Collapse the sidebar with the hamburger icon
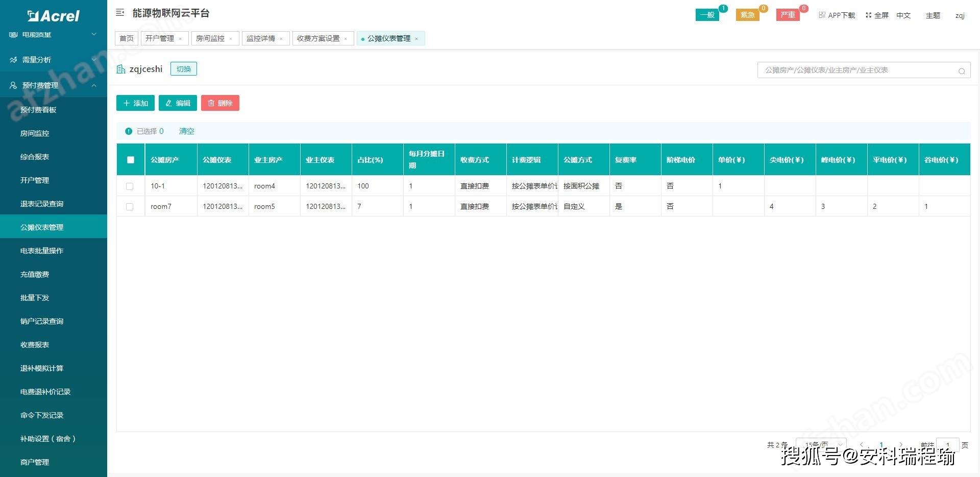This screenshot has height=477, width=980. 120,13
